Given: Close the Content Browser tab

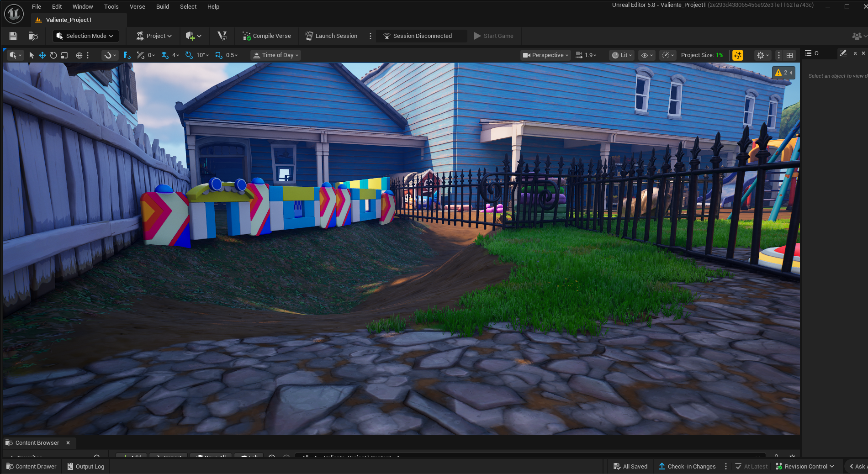Looking at the screenshot, I should click(x=68, y=443).
